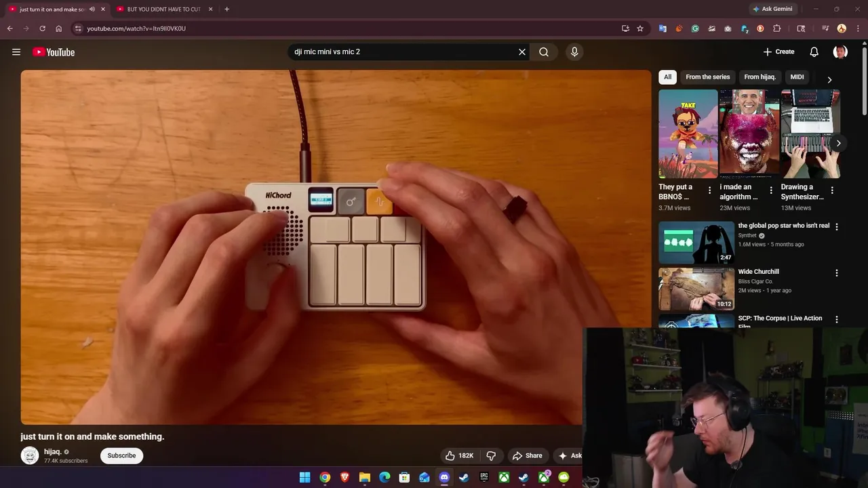Mute the tab via its speaker icon

92,9
